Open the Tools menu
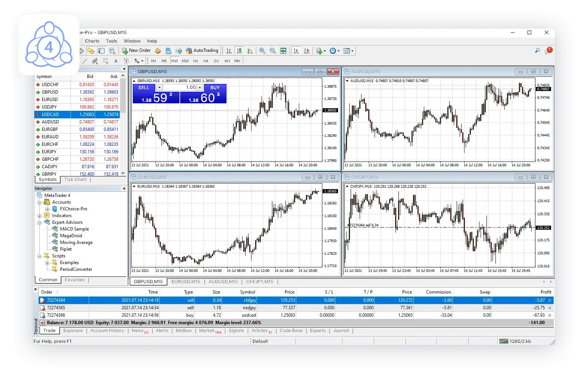This screenshot has width=588, height=373. [112, 41]
